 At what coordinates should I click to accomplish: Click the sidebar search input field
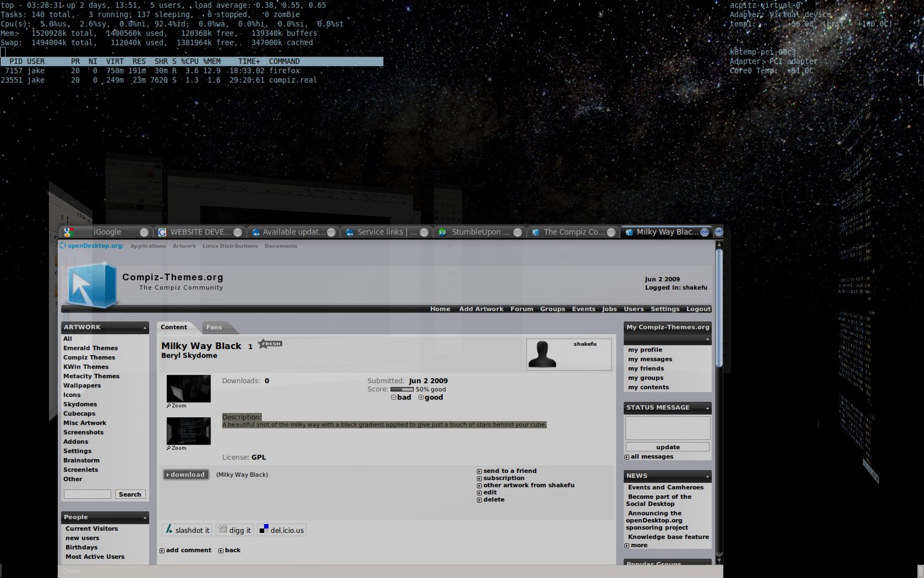tap(87, 494)
